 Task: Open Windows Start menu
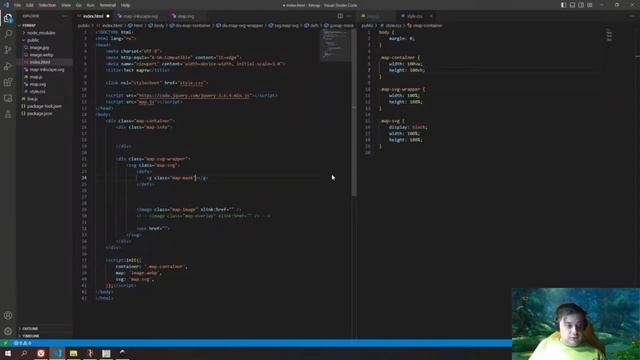coord(8,353)
